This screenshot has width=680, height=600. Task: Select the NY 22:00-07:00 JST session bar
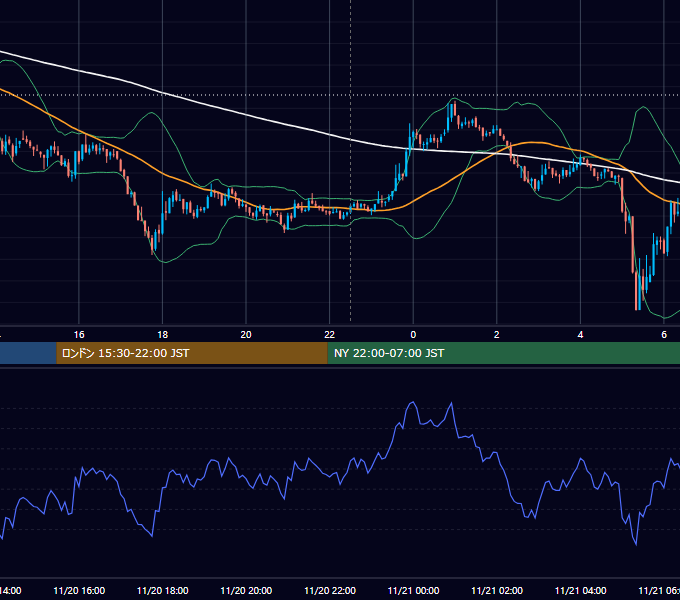pos(503,353)
